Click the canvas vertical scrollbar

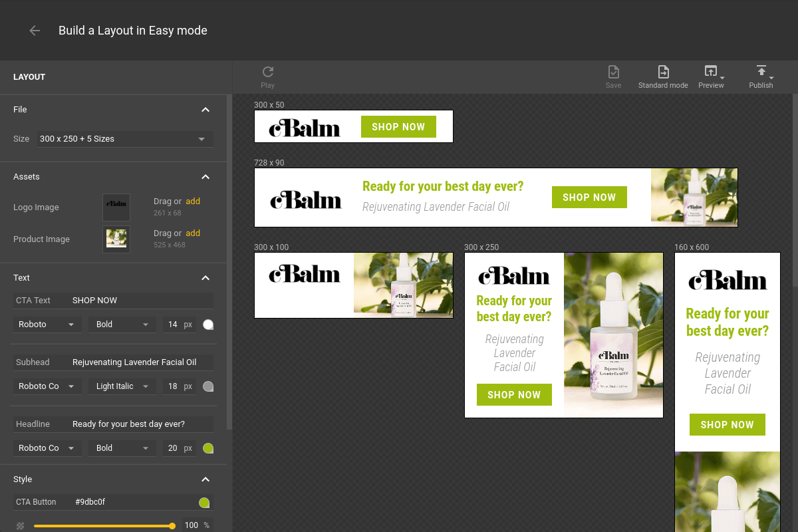(795, 190)
